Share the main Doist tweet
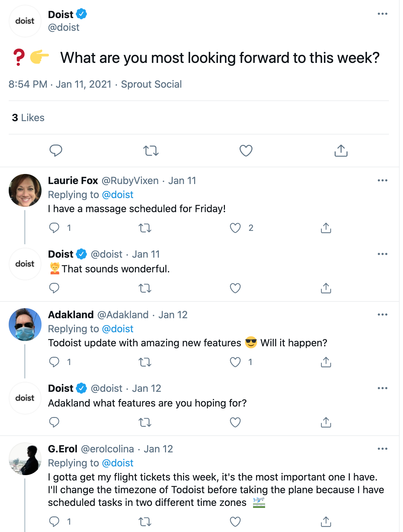 (341, 151)
